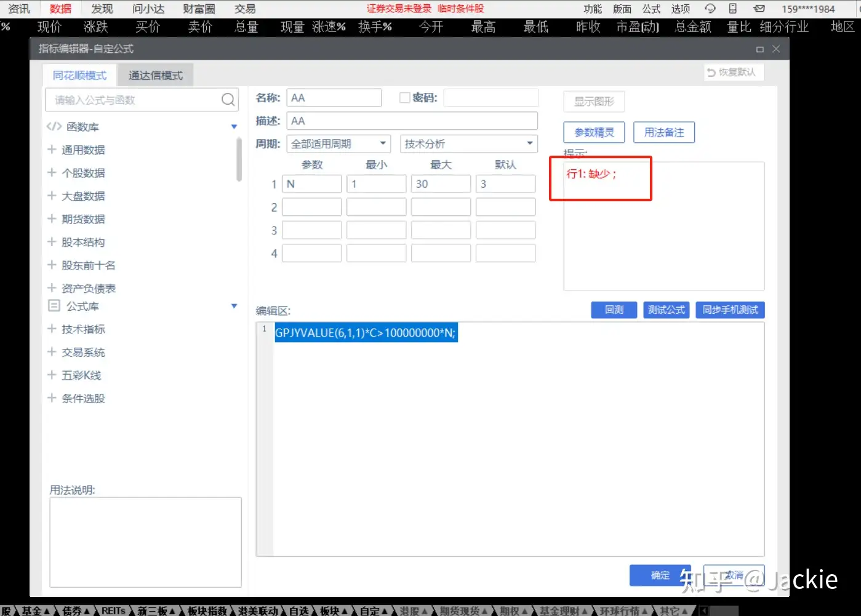Screen dimensions: 861x616
Task: Click the 证券交易未登录 link
Action: click(x=399, y=9)
